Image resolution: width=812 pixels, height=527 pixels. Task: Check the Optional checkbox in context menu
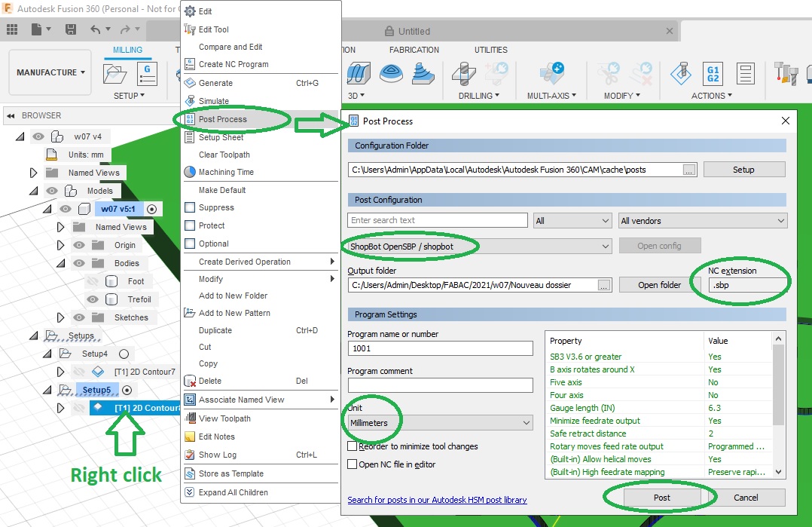pos(190,244)
